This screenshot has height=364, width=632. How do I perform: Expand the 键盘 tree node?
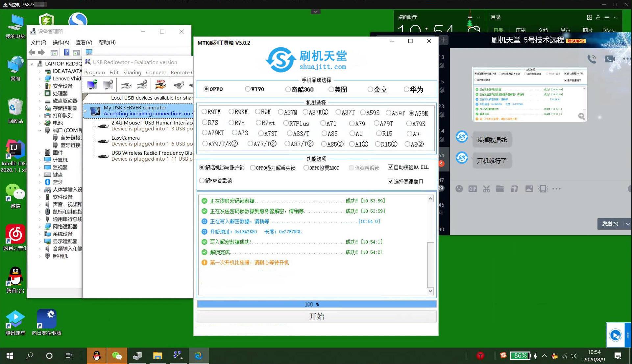(x=40, y=175)
